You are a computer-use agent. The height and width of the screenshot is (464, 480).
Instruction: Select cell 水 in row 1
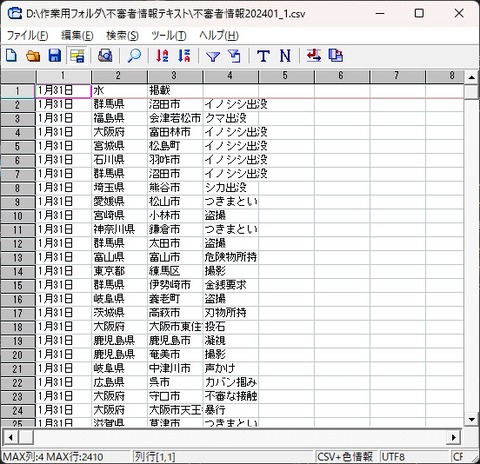pyautogui.click(x=119, y=91)
